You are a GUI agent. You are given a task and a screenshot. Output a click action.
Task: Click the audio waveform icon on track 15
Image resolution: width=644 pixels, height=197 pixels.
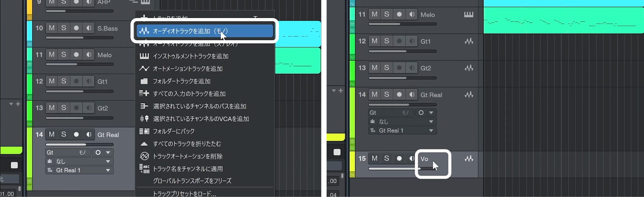(469, 158)
